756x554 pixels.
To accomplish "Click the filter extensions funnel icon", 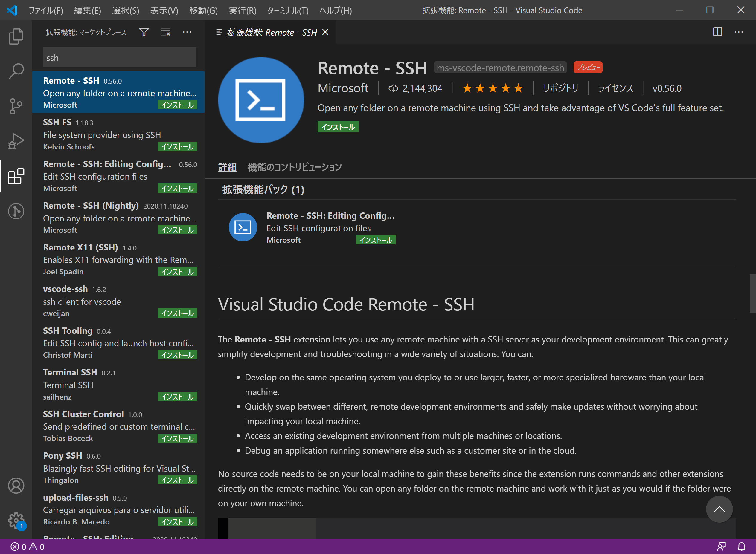I will [x=144, y=32].
